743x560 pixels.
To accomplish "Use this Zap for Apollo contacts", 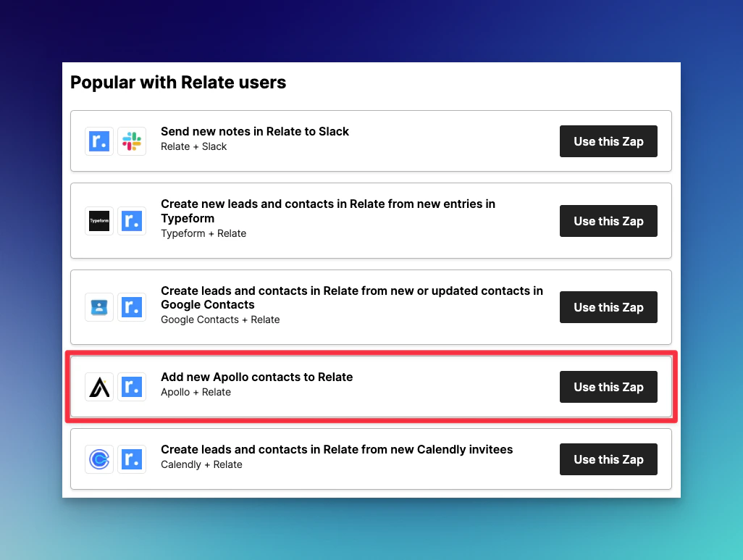I will [608, 387].
